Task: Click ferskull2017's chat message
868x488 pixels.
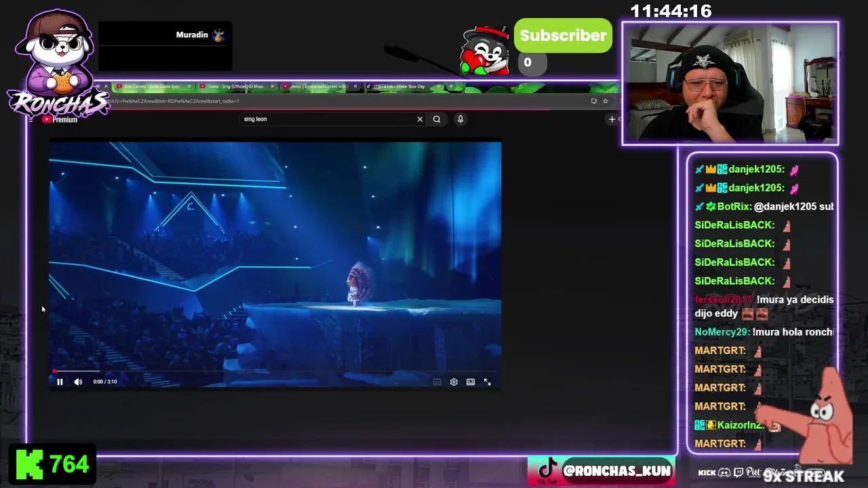Action: (x=764, y=306)
